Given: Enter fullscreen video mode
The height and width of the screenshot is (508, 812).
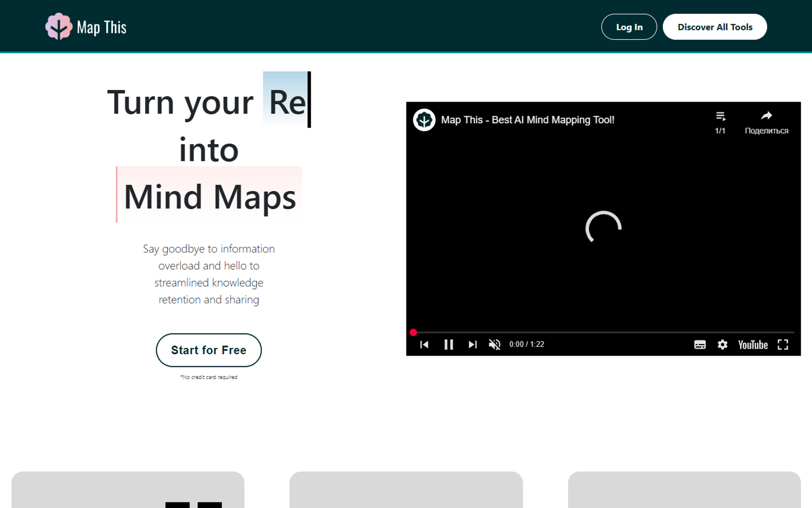Looking at the screenshot, I should pos(783,344).
